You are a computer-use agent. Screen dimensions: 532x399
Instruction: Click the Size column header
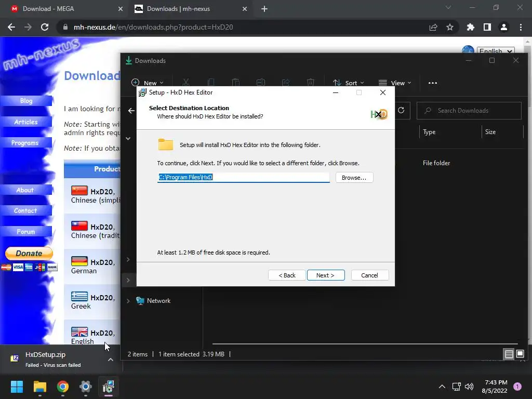(x=490, y=132)
